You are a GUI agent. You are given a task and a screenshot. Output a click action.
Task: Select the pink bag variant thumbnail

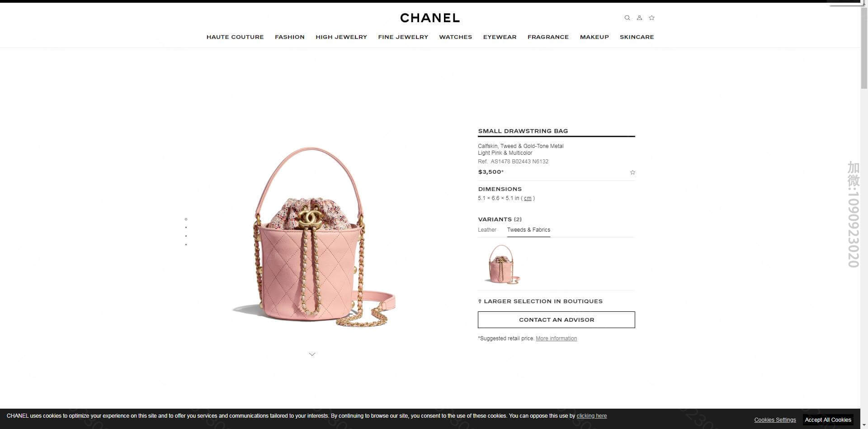502,264
